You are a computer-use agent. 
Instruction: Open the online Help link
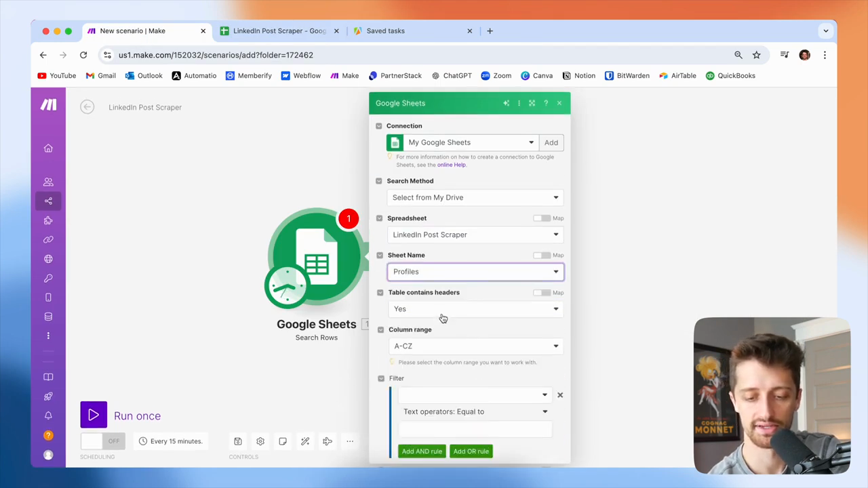pyautogui.click(x=452, y=165)
